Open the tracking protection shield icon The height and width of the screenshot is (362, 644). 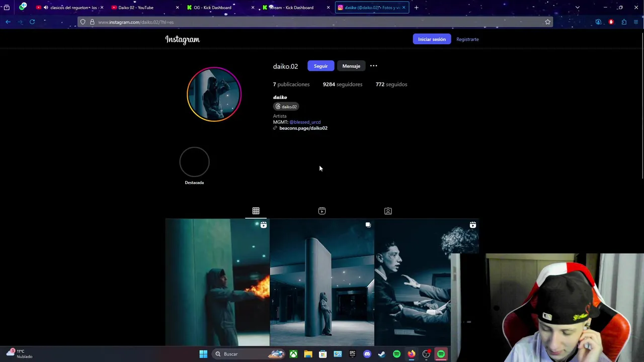click(83, 22)
